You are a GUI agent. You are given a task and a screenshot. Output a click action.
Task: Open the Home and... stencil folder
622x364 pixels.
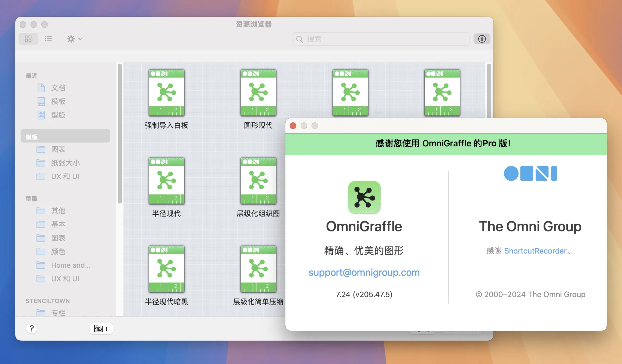[71, 265]
